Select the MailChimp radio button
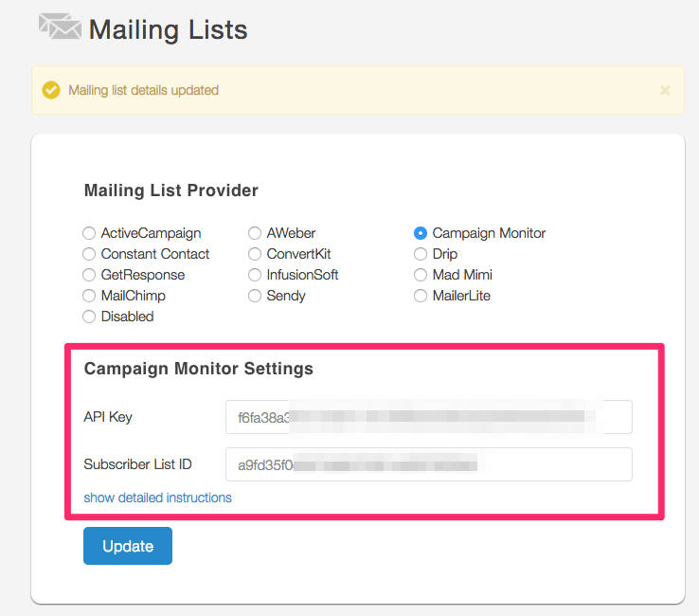The width and height of the screenshot is (699, 616). (x=89, y=296)
